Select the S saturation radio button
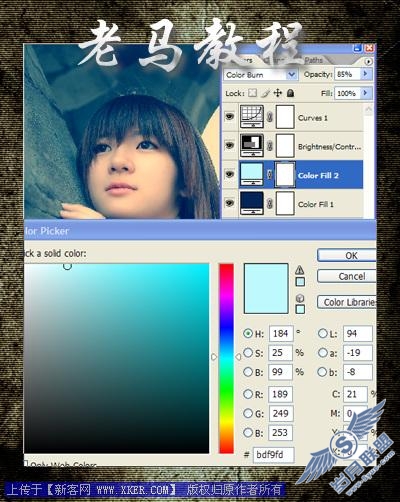This screenshot has height=502, width=400. (x=248, y=353)
